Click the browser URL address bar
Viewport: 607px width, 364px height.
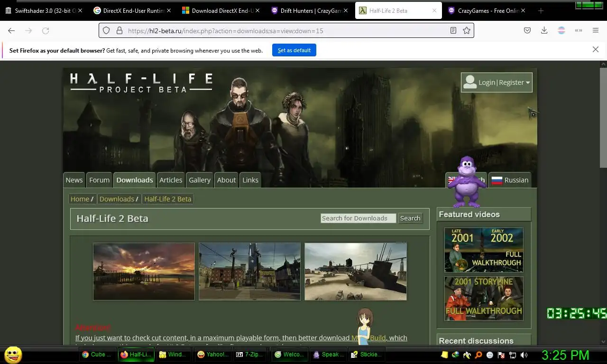pyautogui.click(x=286, y=30)
